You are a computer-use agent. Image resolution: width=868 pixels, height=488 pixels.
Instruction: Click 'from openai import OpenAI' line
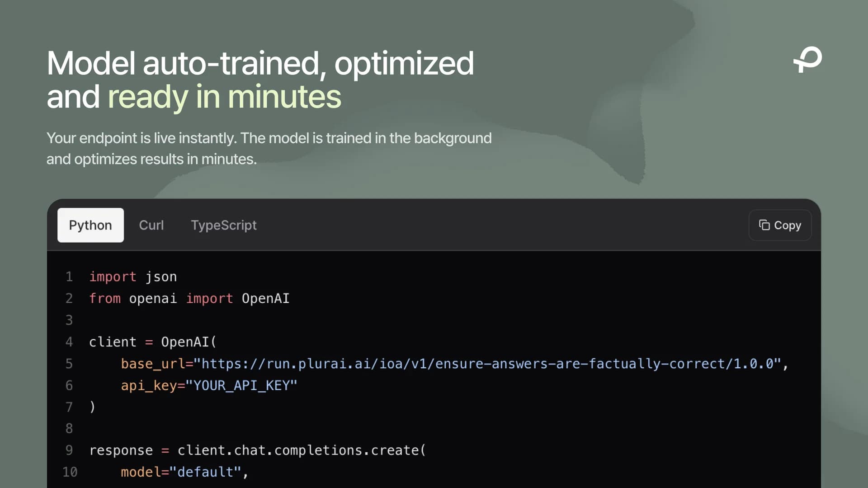point(189,298)
